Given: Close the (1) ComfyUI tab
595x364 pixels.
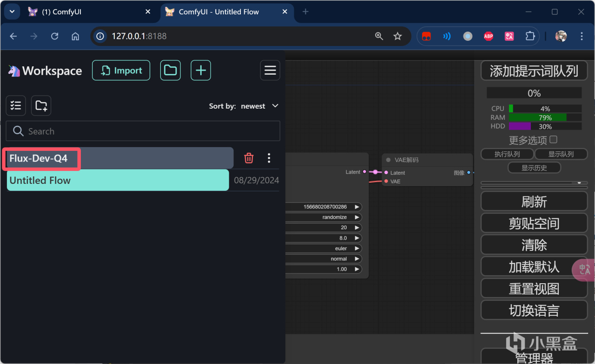Looking at the screenshot, I should 148,12.
